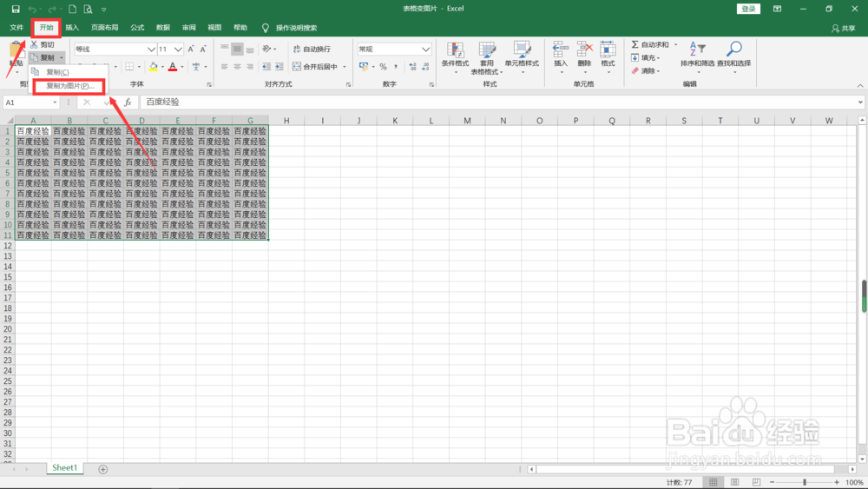This screenshot has width=868, height=489.
Task: Toggle Center horizontal alignment button
Action: click(x=237, y=67)
